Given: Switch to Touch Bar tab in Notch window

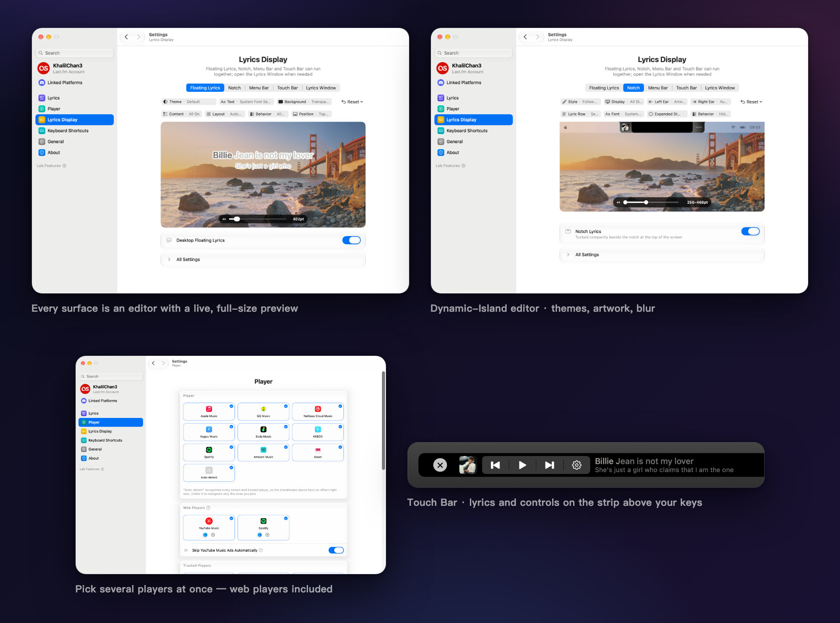Looking at the screenshot, I should coord(686,88).
